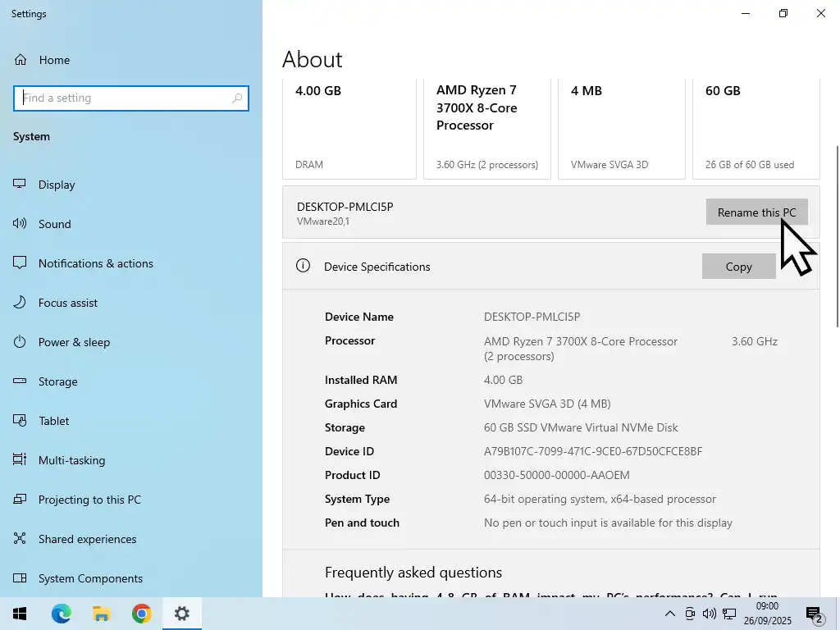Click the Installed RAM value 4.00 GB
This screenshot has height=630, width=840.
(503, 380)
